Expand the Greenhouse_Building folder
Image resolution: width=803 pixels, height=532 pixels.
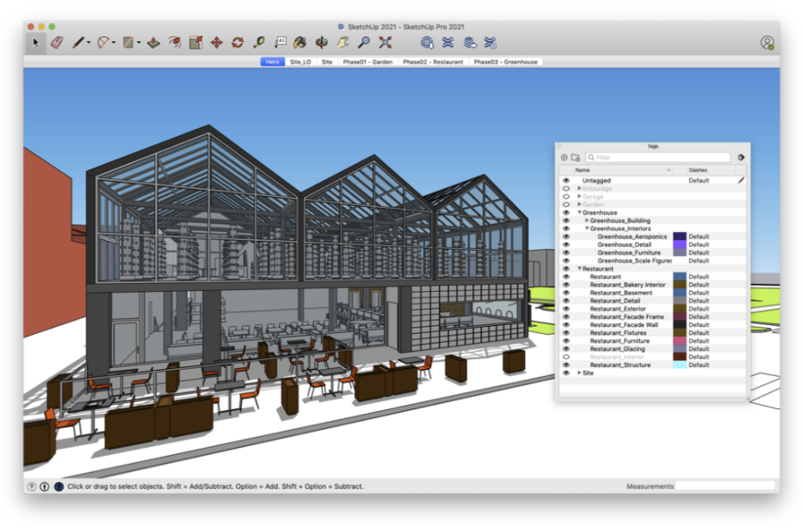click(x=587, y=221)
